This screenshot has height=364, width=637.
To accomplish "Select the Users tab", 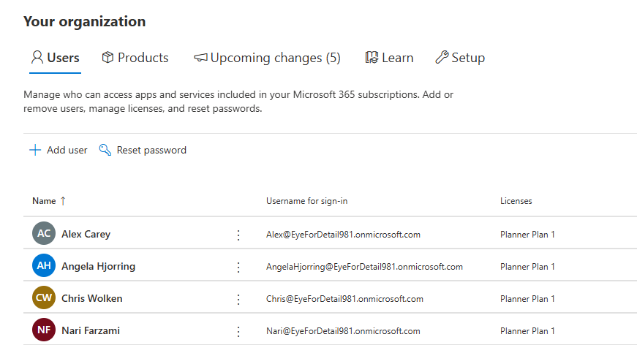I will 56,58.
